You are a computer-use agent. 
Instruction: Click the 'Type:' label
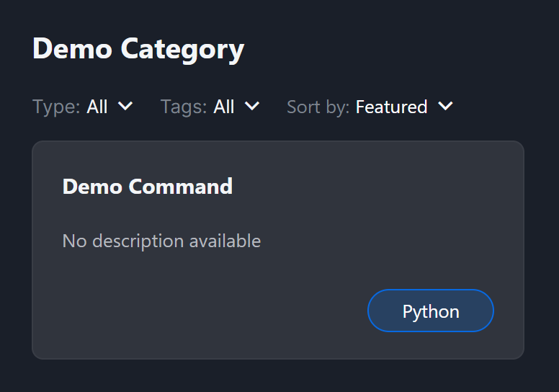tap(56, 107)
